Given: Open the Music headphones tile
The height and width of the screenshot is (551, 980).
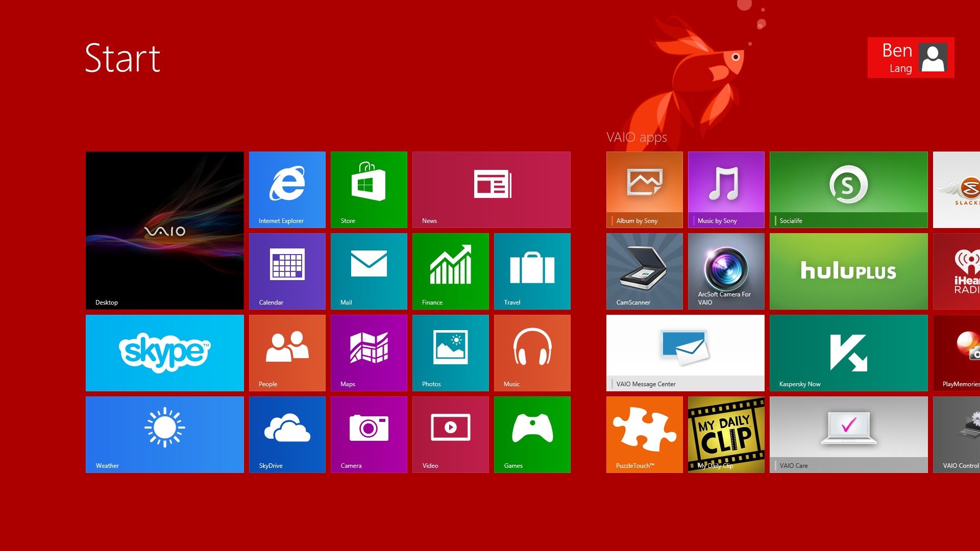Looking at the screenshot, I should tap(532, 353).
